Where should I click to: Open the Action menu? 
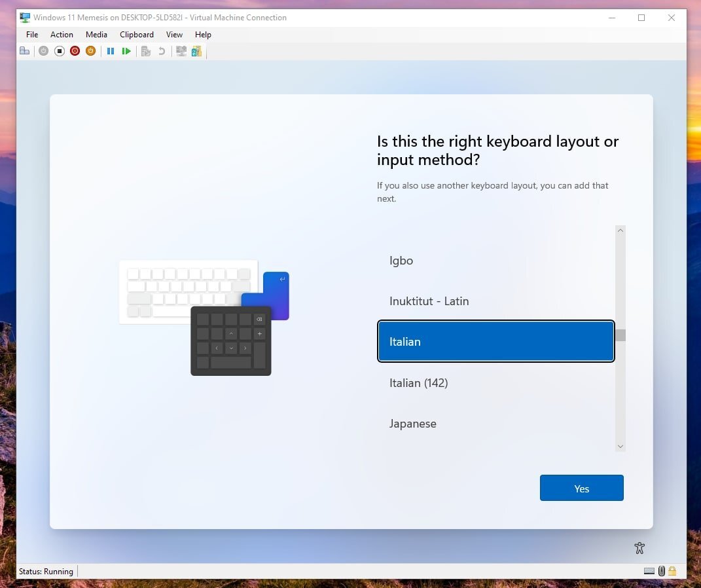pos(62,35)
